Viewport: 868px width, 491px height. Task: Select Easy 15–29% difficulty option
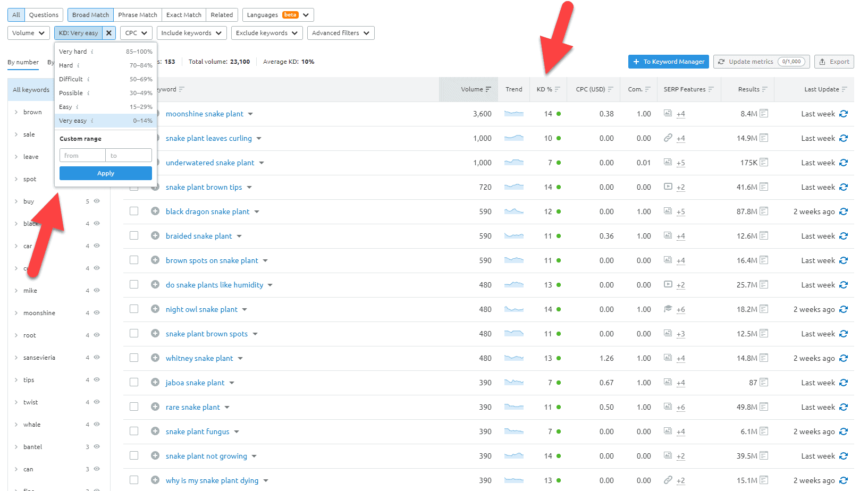[106, 107]
